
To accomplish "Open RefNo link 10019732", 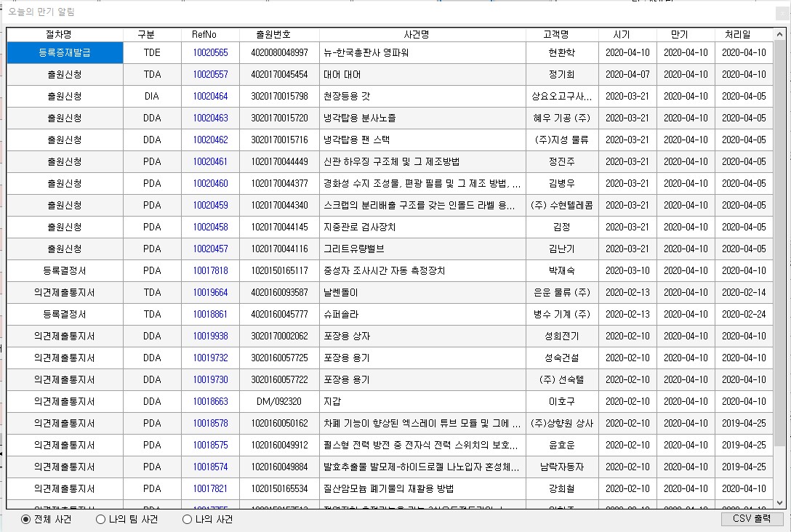I will (210, 358).
